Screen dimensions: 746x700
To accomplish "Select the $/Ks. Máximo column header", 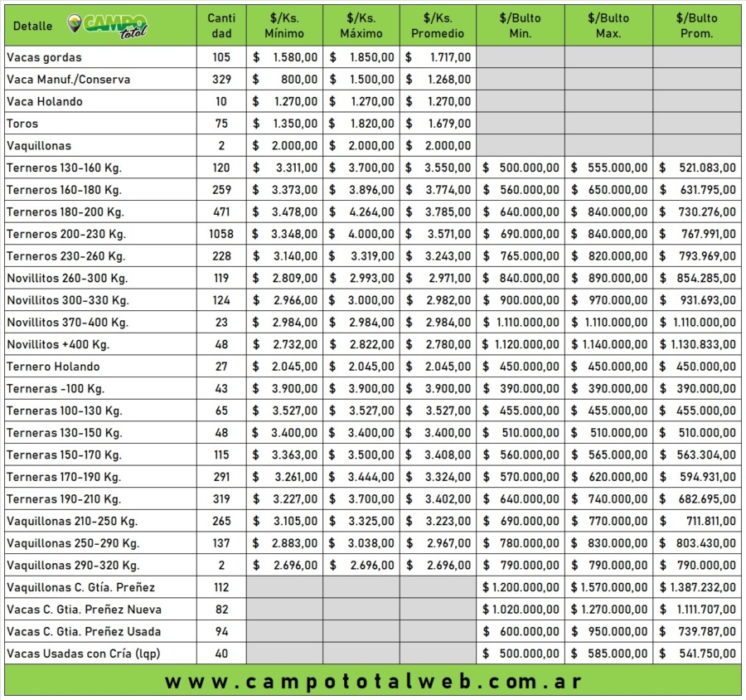I will point(361,26).
